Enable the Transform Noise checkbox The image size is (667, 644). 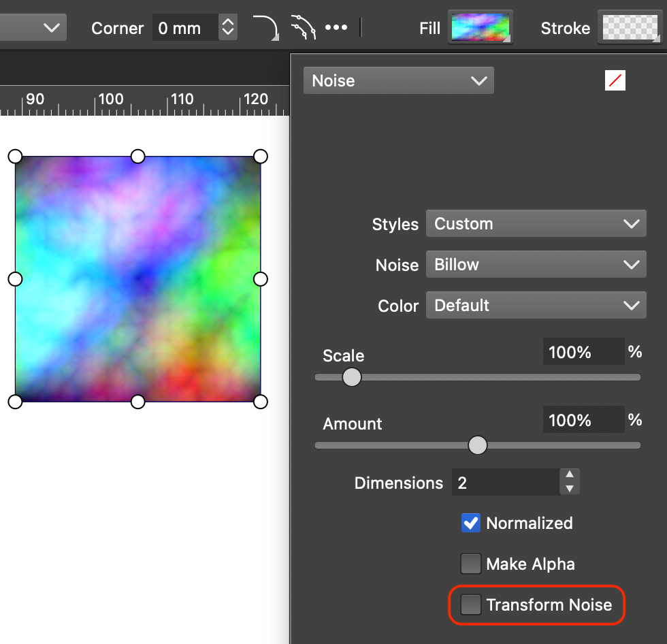click(x=471, y=605)
